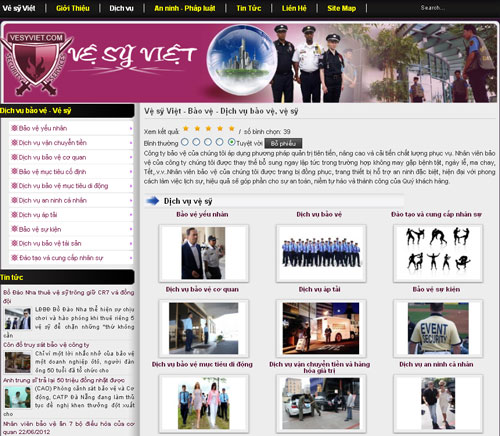
Task: Open title link Dịch vụ vận chuyển tiền và hàng hóa giá trị
Action: [320, 367]
